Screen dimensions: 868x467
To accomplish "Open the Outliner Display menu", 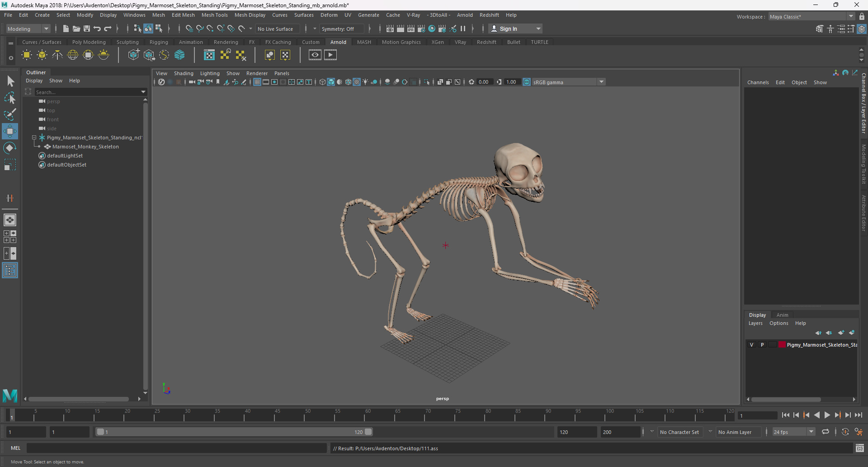I will tap(34, 81).
